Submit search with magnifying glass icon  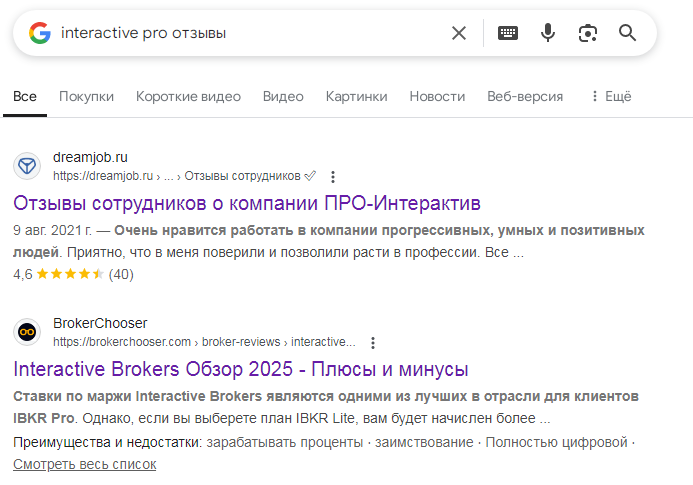click(627, 33)
